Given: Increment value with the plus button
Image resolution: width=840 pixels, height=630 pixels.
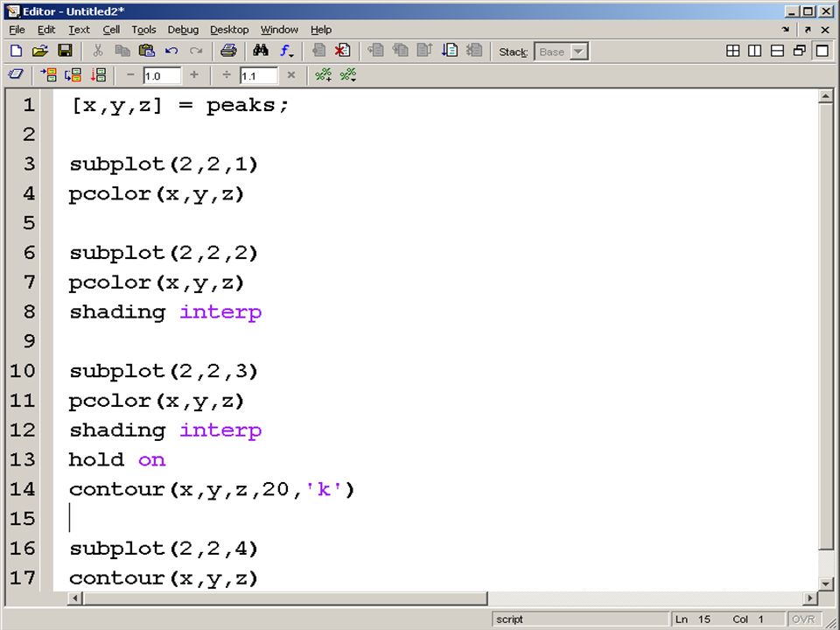Looking at the screenshot, I should 194,75.
